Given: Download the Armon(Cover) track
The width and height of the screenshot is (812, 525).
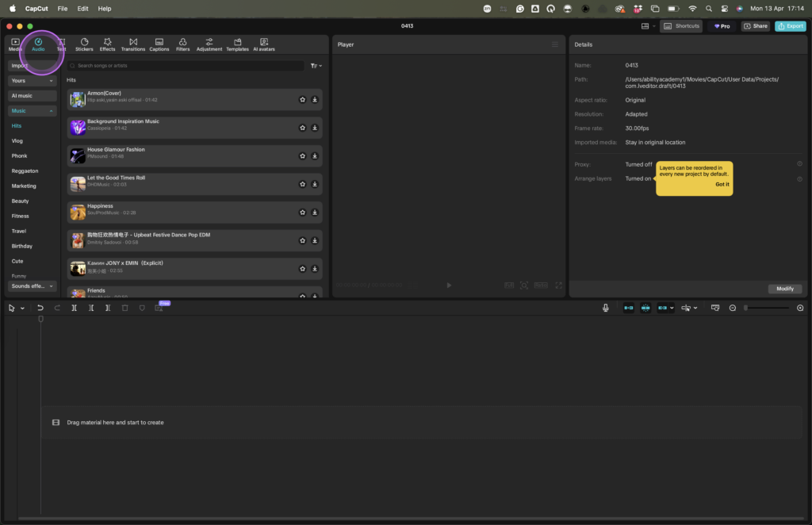Looking at the screenshot, I should [x=315, y=100].
